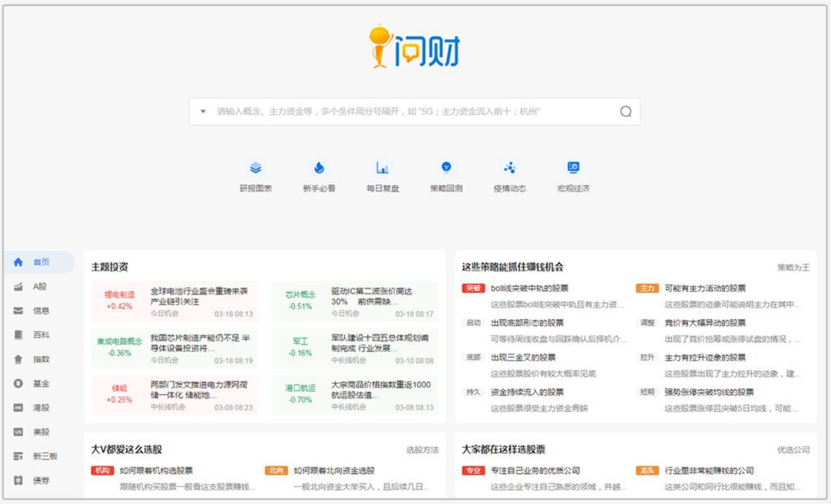The height and width of the screenshot is (504, 831).
Task: Click the 主题投资 section heading
Action: coord(110,267)
